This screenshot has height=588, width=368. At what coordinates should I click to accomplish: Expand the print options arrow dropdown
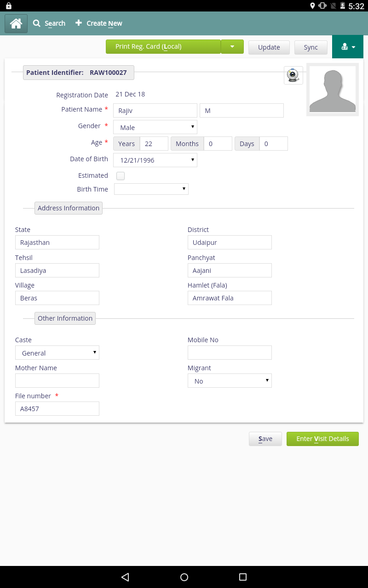tap(232, 46)
